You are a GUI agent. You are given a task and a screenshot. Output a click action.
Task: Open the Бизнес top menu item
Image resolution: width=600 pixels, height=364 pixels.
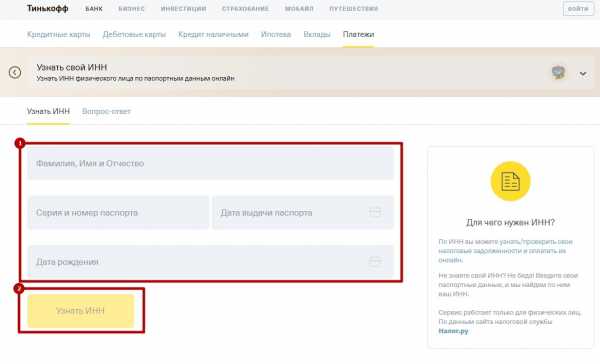point(132,9)
